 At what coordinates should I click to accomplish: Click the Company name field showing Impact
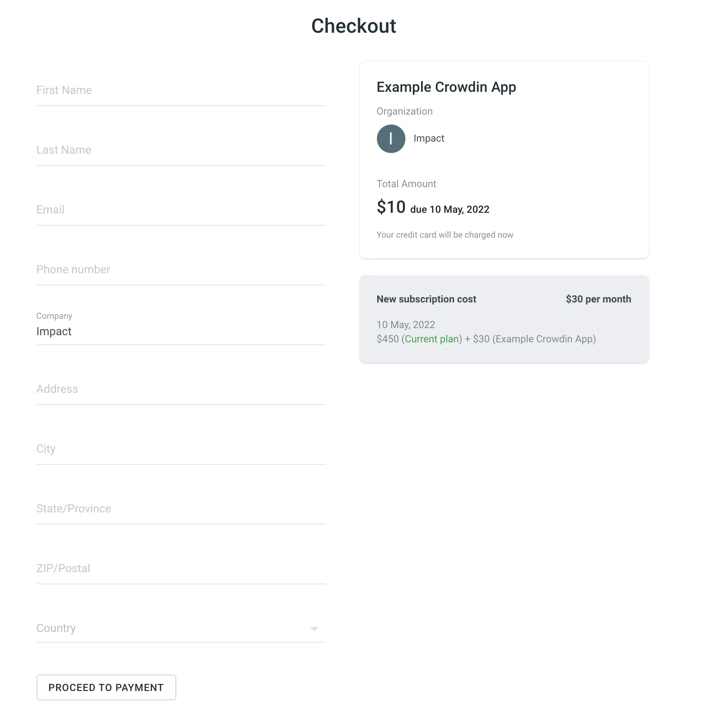pos(182,332)
